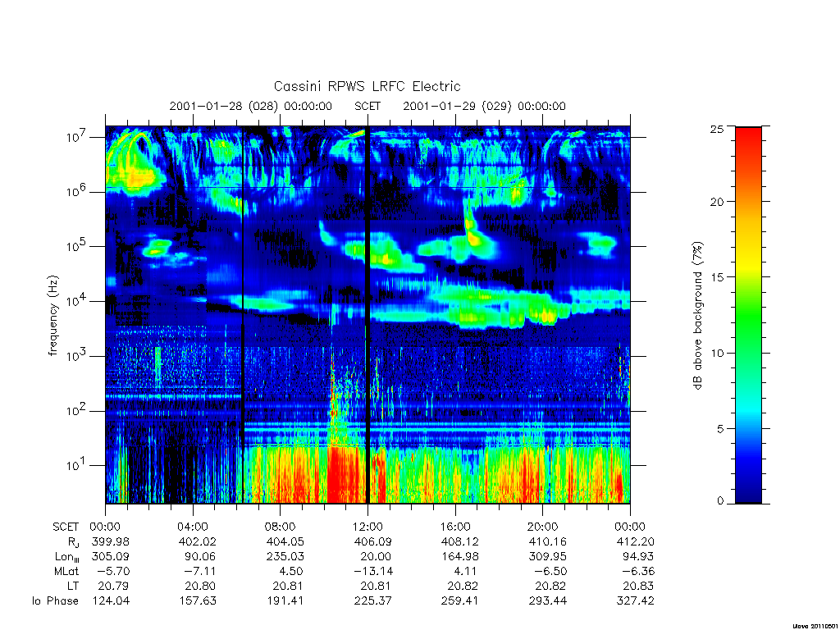Click the RJ value '399.98'
Image resolution: width=840 pixels, height=630 pixels.
111,541
